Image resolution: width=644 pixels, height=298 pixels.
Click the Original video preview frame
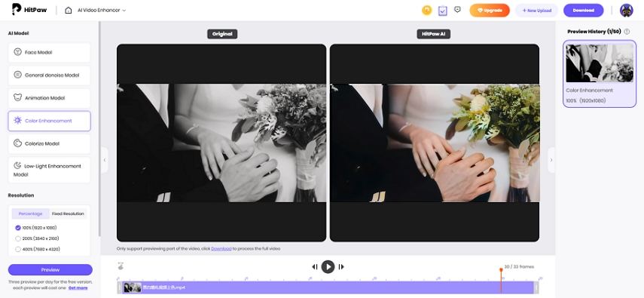tap(221, 143)
